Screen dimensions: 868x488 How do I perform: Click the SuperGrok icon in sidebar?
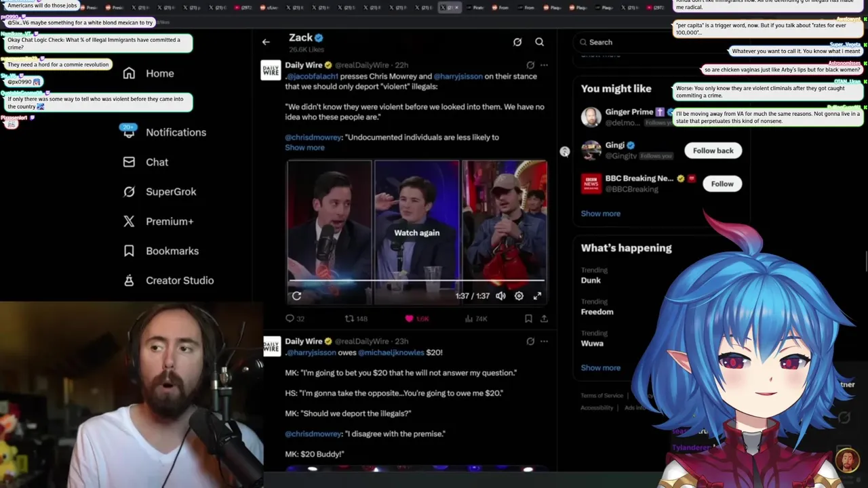coord(129,192)
